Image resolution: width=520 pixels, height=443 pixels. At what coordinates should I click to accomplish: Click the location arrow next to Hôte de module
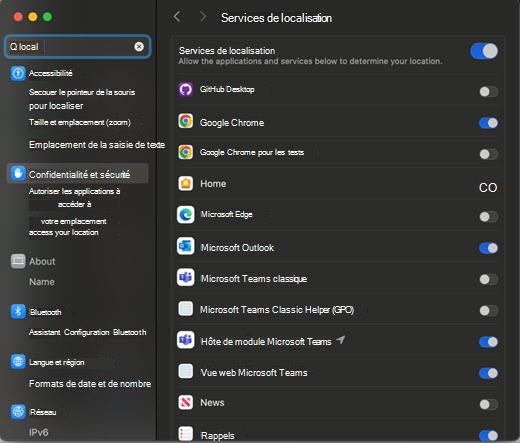click(x=341, y=340)
